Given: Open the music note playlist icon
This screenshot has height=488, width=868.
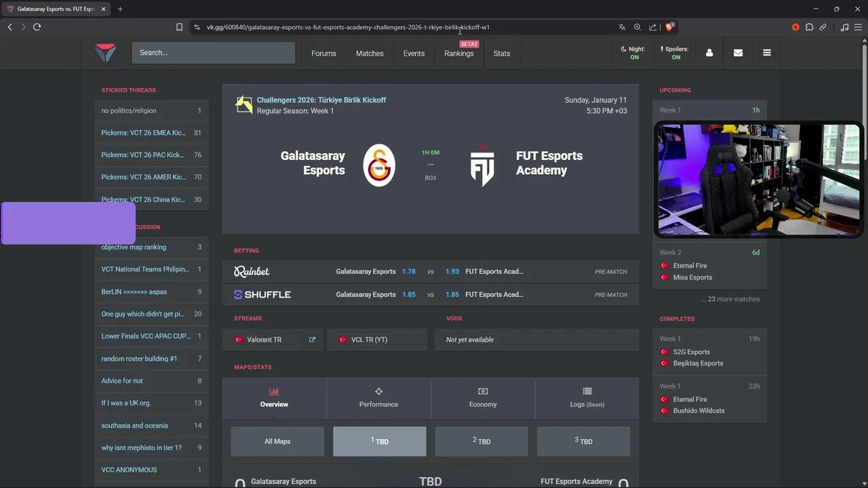Looking at the screenshot, I should pyautogui.click(x=844, y=27).
